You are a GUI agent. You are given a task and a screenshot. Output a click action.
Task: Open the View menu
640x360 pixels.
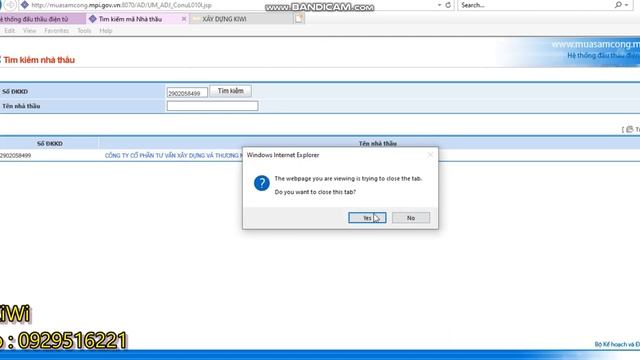coord(29,31)
